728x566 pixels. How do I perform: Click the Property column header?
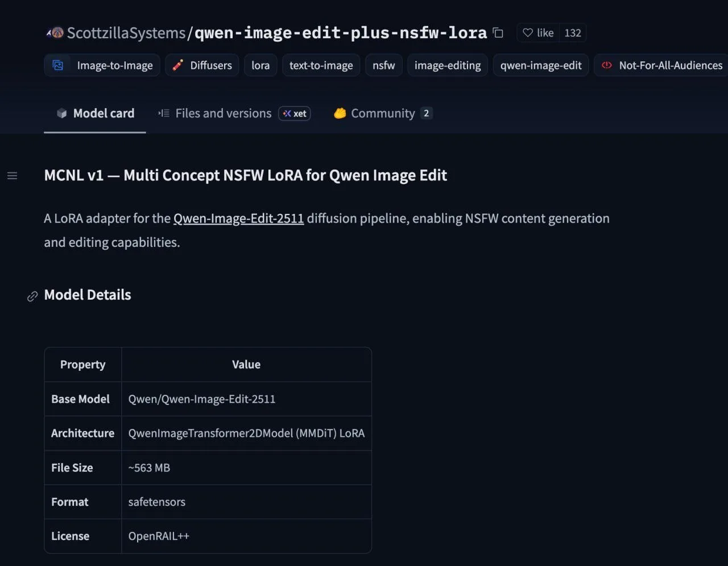(x=83, y=365)
